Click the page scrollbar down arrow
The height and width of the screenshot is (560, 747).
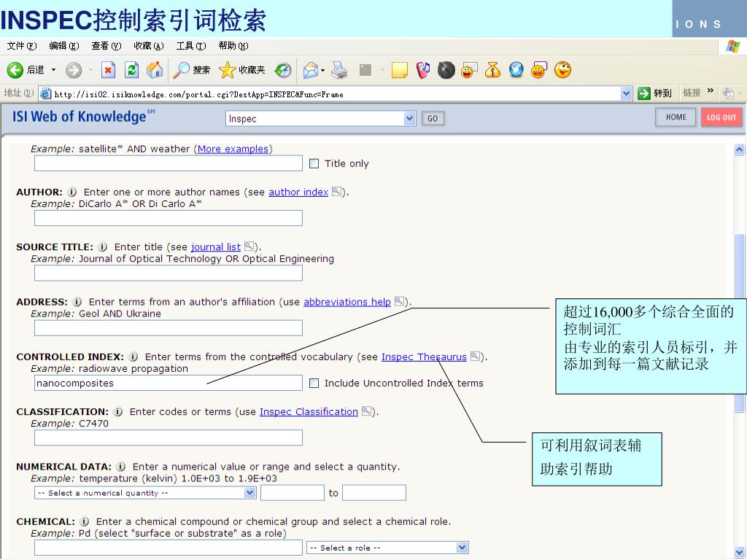click(x=740, y=551)
